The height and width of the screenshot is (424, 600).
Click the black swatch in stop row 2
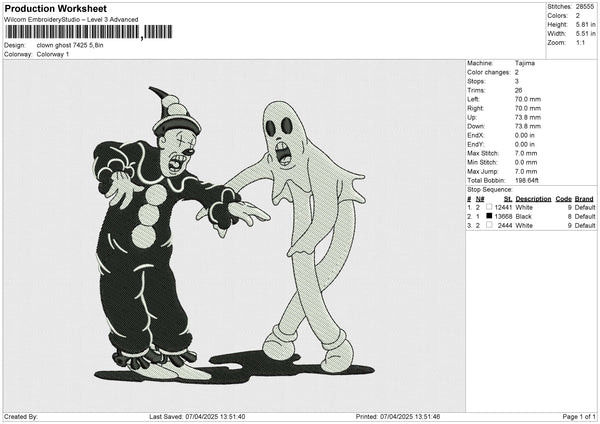(x=489, y=216)
